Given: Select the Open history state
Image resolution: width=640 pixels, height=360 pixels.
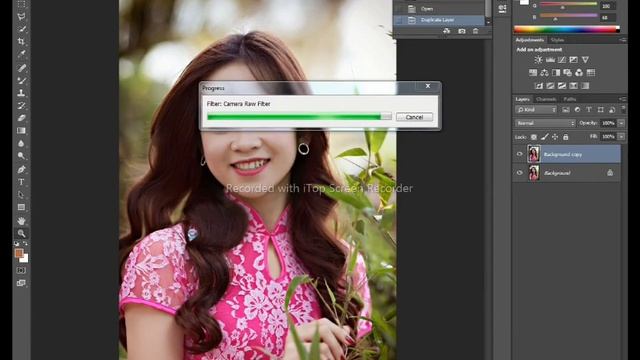Looking at the screenshot, I should point(439,9).
